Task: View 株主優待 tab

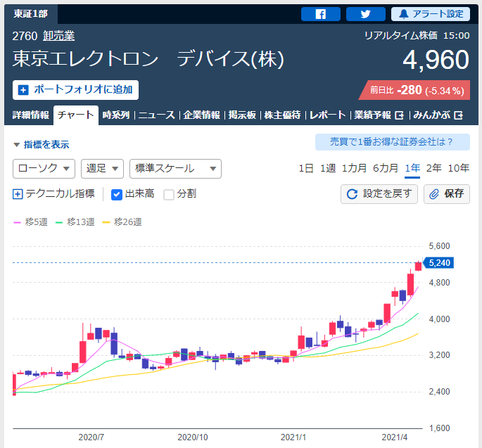Action: pyautogui.click(x=282, y=115)
